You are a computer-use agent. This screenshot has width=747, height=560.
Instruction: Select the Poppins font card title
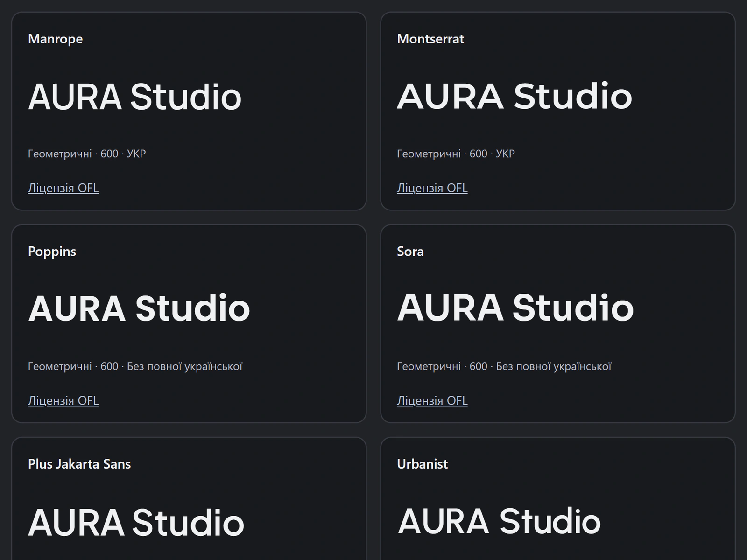(52, 252)
